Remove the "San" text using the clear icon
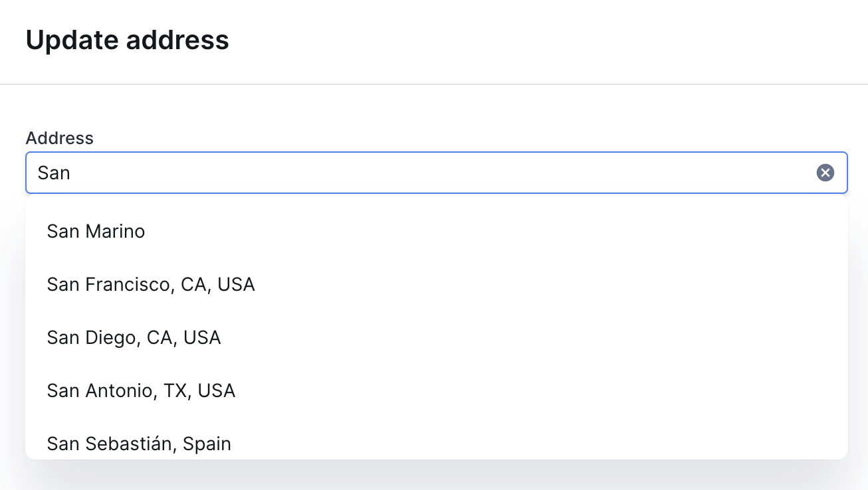Viewport: 868px width, 490px height. pyautogui.click(x=825, y=173)
